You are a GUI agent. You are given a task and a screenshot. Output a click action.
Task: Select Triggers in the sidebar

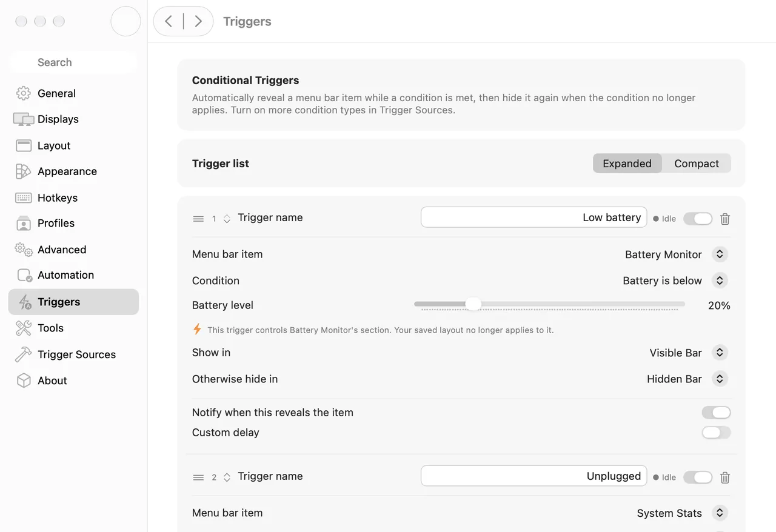click(73, 302)
